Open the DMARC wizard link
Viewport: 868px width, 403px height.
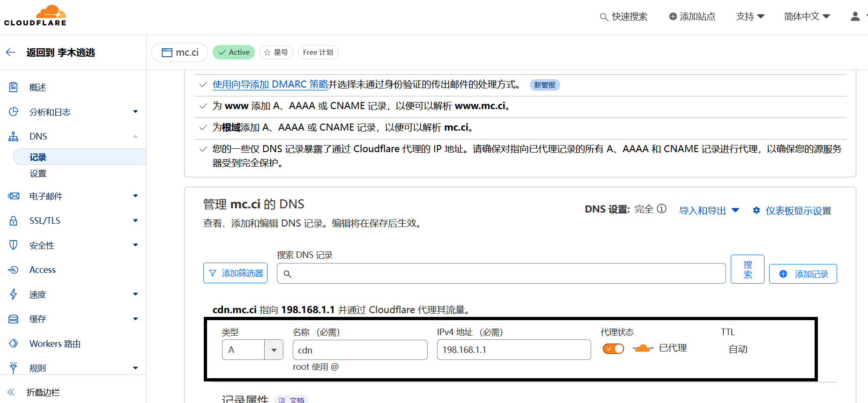point(270,84)
